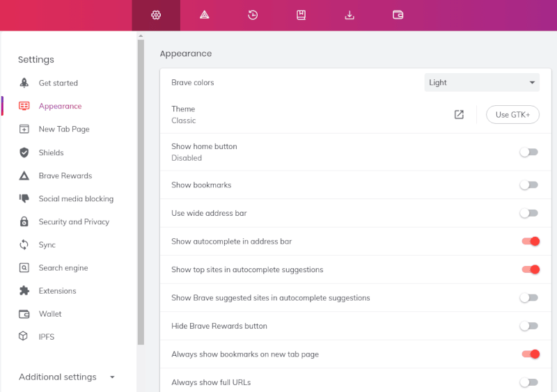Open the Brave colors dropdown
Screen dimensions: 557x392
click(482, 82)
